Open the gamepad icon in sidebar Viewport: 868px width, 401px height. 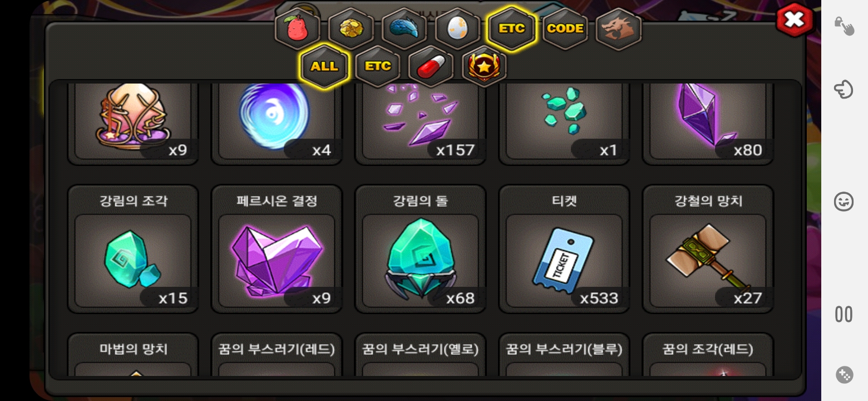coord(844,375)
